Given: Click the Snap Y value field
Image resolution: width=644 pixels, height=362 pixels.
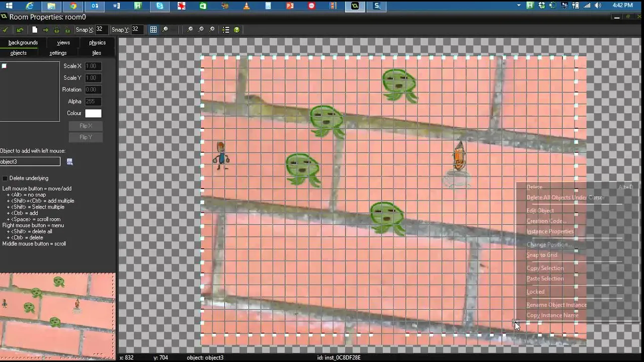Looking at the screenshot, I should [x=137, y=30].
